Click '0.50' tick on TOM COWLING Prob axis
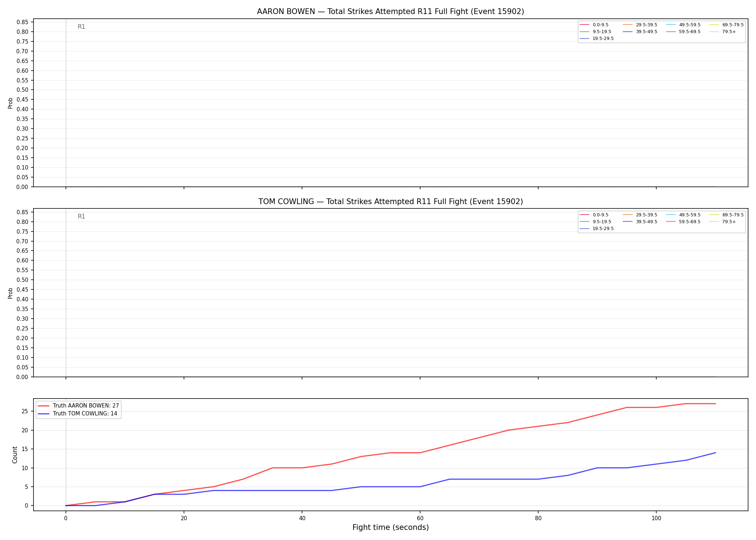Image resolution: width=756 pixels, height=540 pixels. point(22,280)
